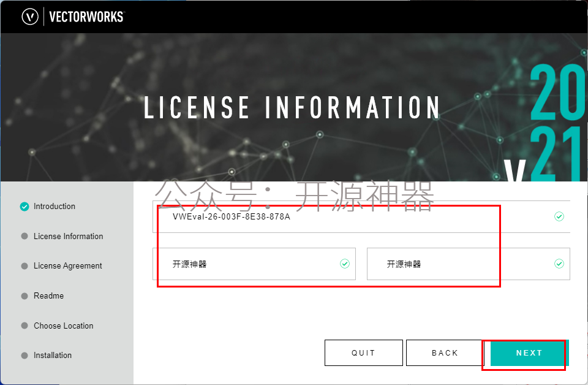Screen dimensions: 588x385
Task: Click the Vectorworks logo icon in header
Action: click(x=30, y=17)
